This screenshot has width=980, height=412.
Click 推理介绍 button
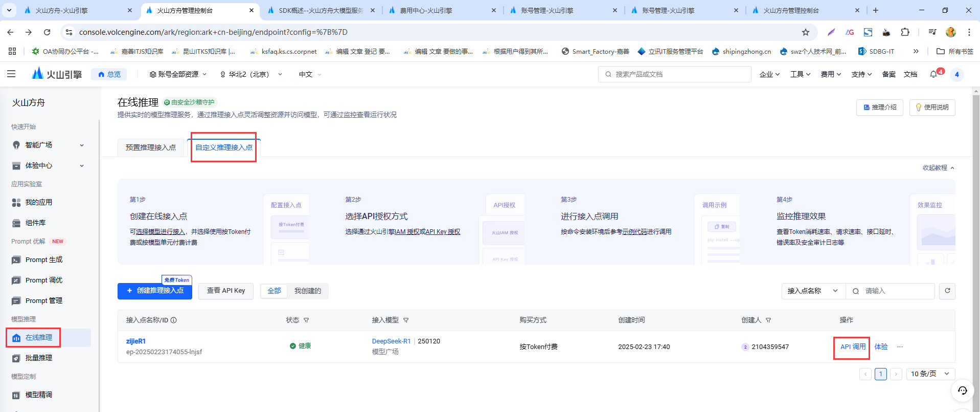[880, 107]
